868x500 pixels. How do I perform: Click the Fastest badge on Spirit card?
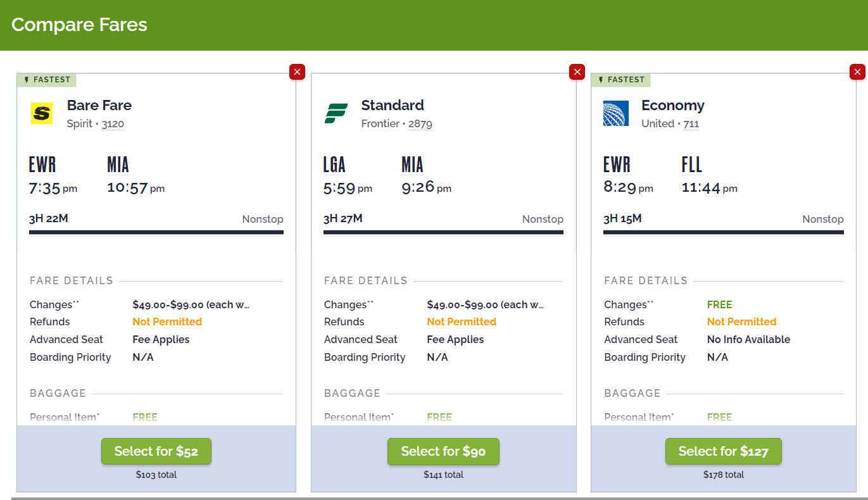point(47,80)
